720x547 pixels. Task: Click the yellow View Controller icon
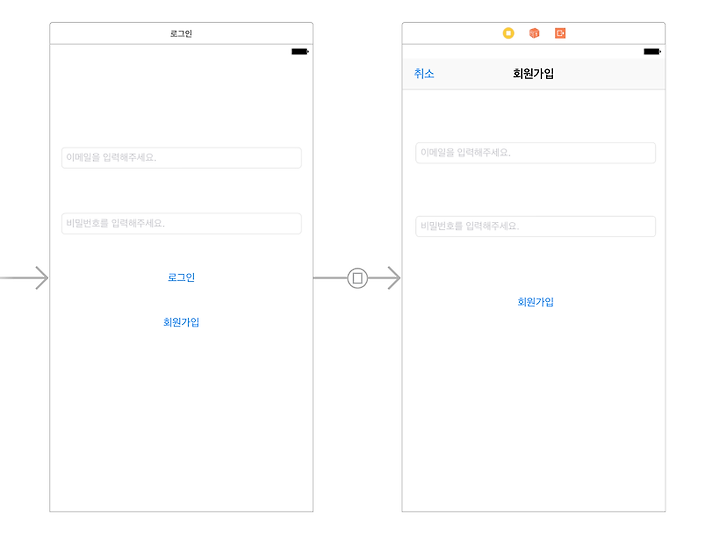[x=508, y=33]
